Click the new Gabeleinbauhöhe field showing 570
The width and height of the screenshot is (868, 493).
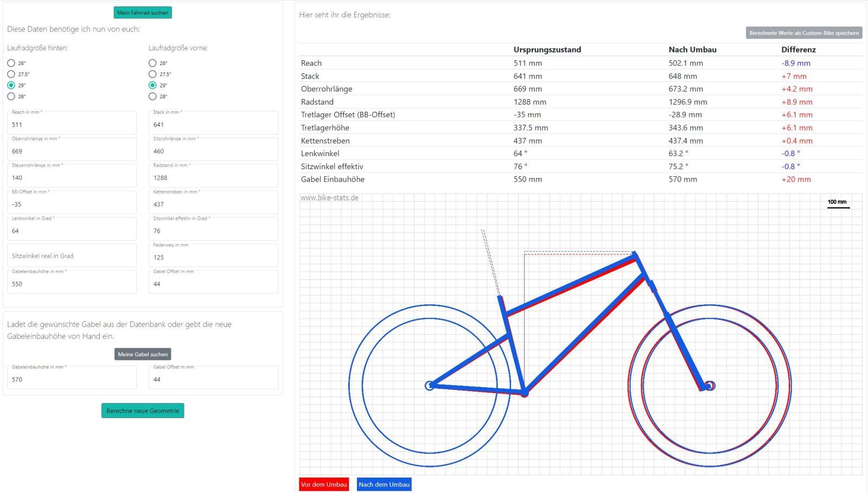tap(72, 379)
